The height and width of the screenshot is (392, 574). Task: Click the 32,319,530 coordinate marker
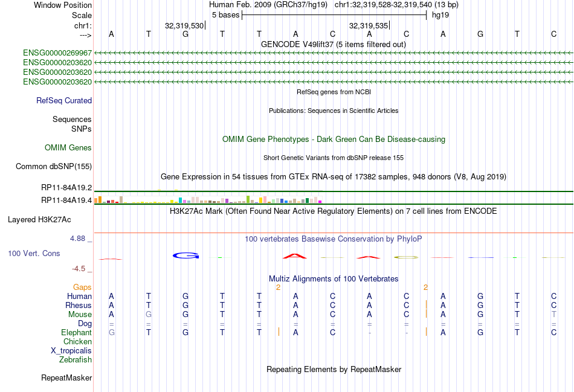point(184,25)
